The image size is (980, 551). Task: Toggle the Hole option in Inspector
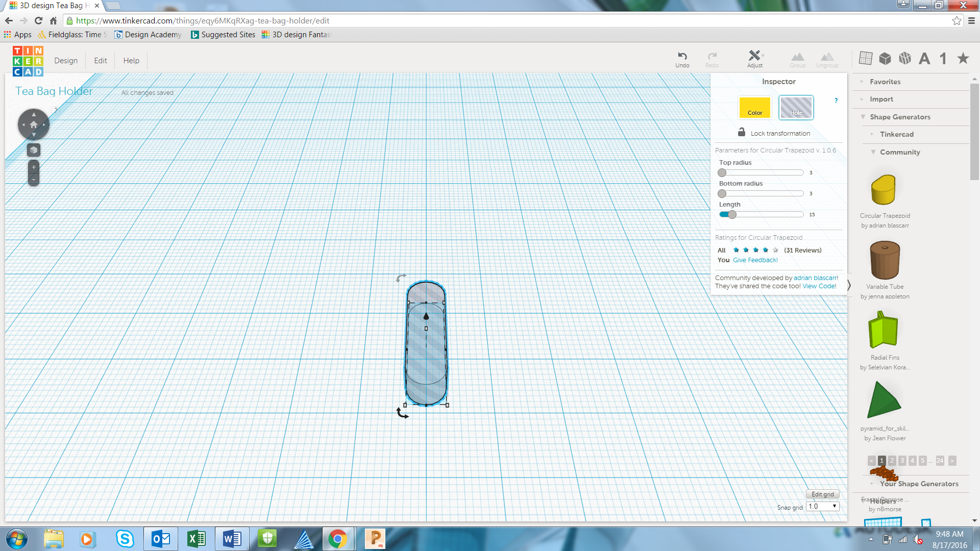(x=796, y=108)
